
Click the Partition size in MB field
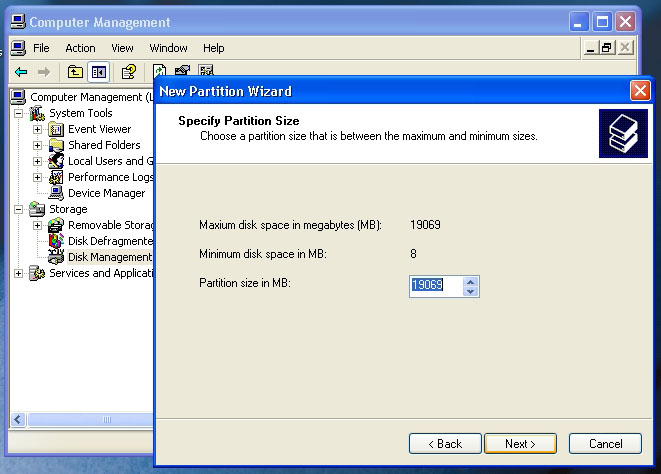(436, 286)
